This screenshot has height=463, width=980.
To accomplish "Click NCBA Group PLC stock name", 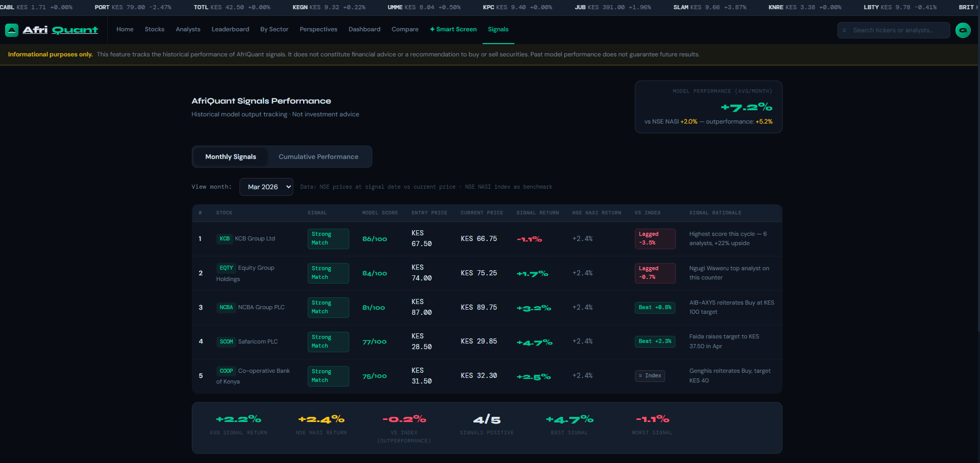I will coord(261,307).
